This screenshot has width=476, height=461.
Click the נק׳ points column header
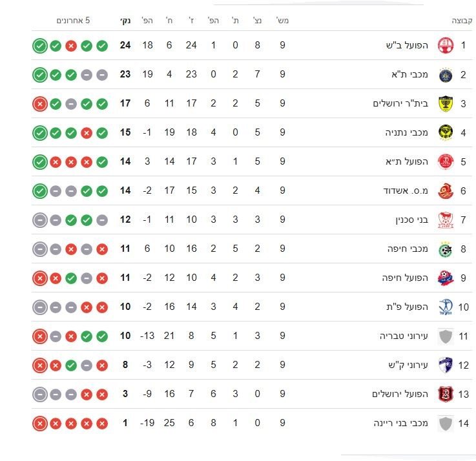point(125,21)
